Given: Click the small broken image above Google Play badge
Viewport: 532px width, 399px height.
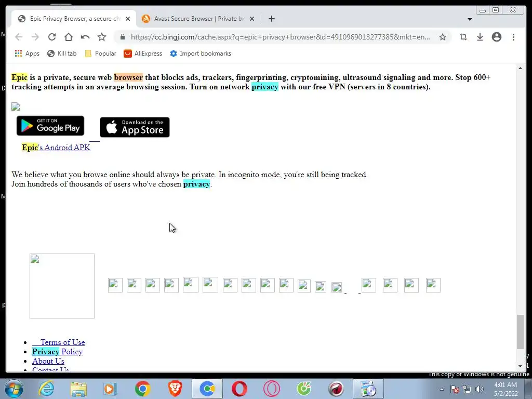Looking at the screenshot, I should tap(16, 107).
